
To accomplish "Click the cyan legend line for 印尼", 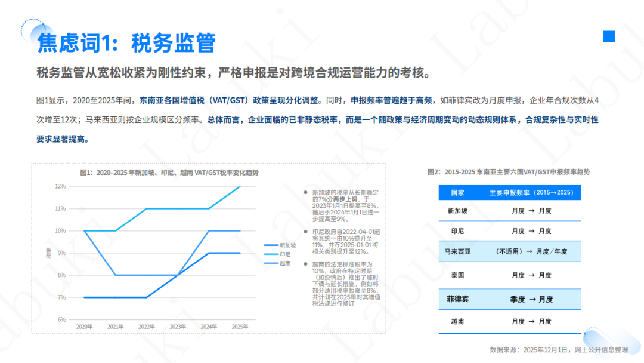I will [x=271, y=254].
